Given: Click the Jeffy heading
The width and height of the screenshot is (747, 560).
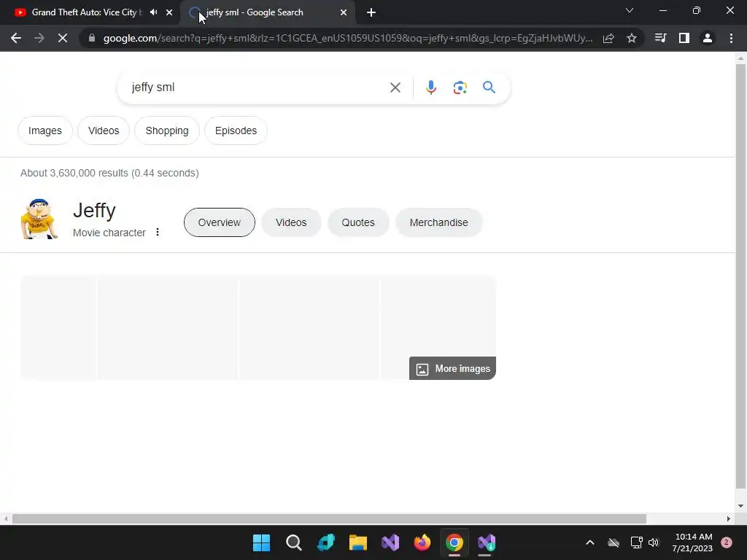Looking at the screenshot, I should pyautogui.click(x=94, y=210).
